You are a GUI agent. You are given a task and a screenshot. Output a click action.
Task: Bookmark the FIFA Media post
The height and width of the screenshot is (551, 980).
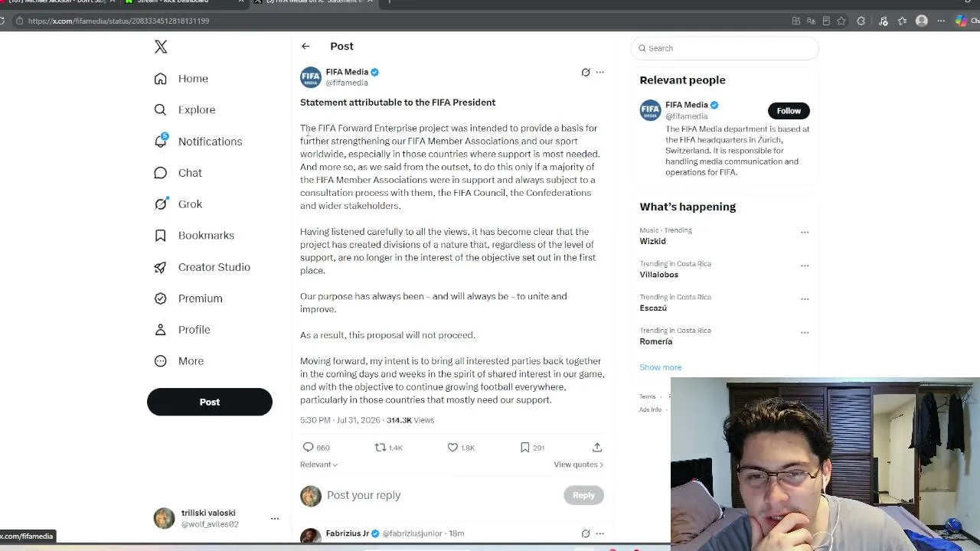tap(524, 447)
